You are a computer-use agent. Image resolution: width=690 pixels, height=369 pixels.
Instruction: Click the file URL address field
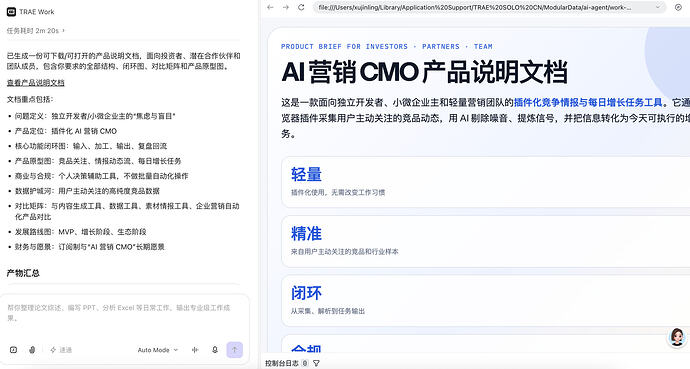[488, 7]
